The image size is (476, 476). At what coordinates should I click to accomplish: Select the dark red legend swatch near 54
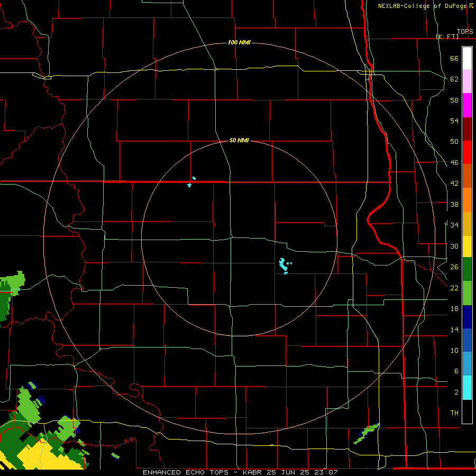pos(467,129)
